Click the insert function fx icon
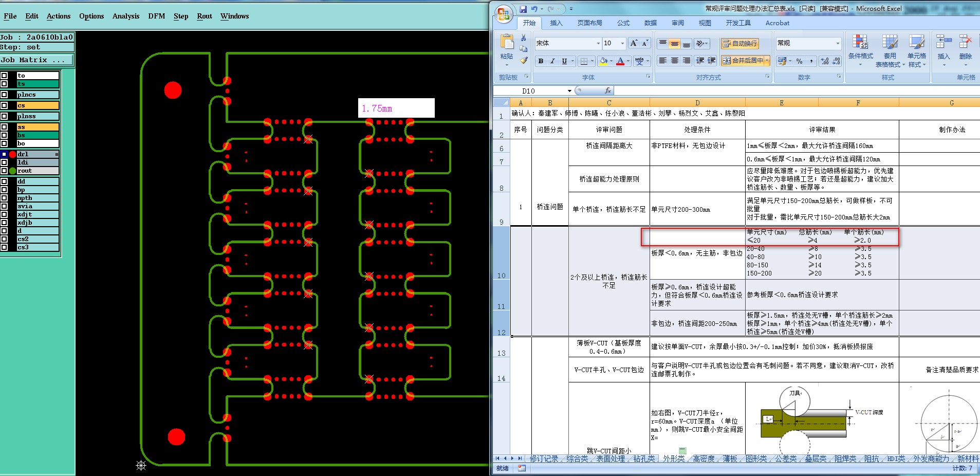 [x=608, y=90]
